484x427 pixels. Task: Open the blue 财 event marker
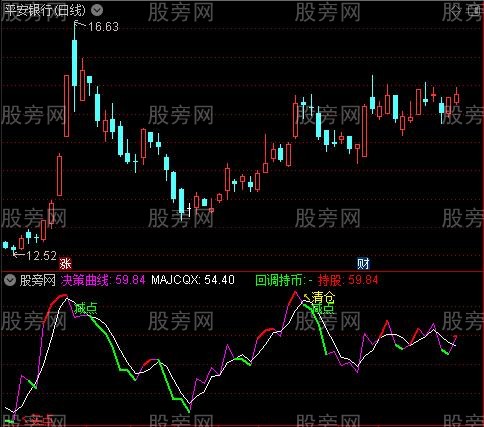[363, 264]
